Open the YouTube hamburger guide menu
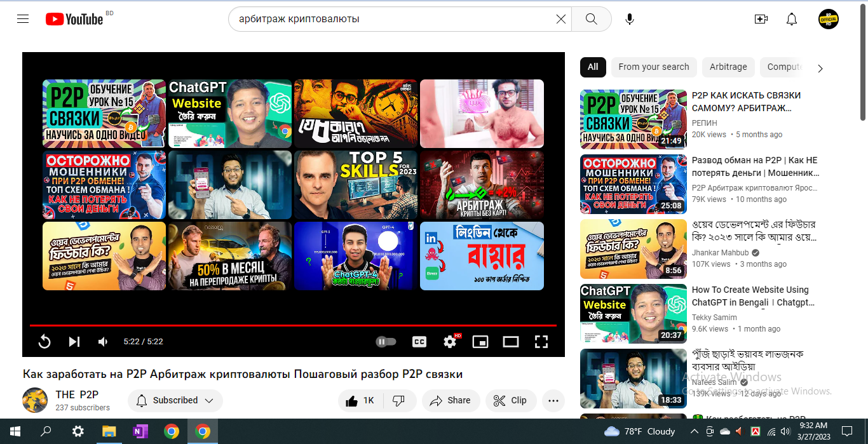Image resolution: width=868 pixels, height=444 pixels. pos(23,19)
